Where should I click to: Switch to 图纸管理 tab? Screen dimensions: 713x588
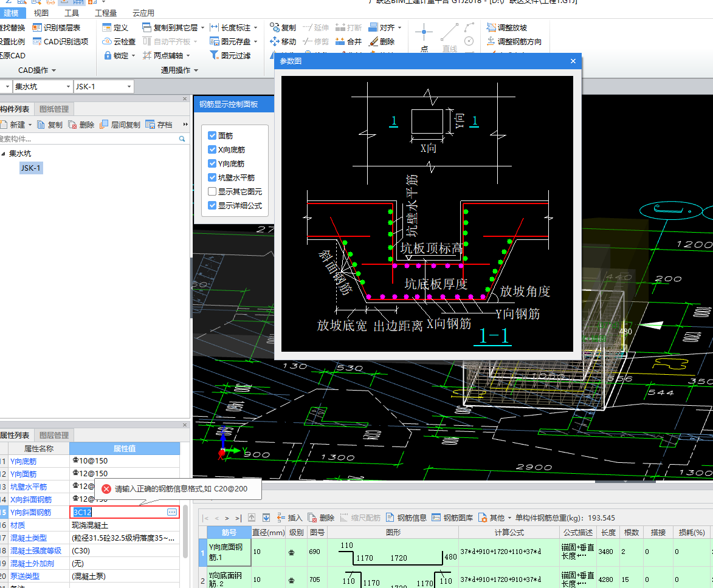click(53, 109)
